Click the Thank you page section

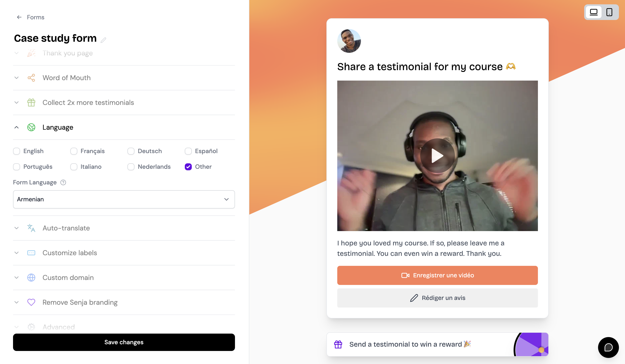pyautogui.click(x=68, y=53)
